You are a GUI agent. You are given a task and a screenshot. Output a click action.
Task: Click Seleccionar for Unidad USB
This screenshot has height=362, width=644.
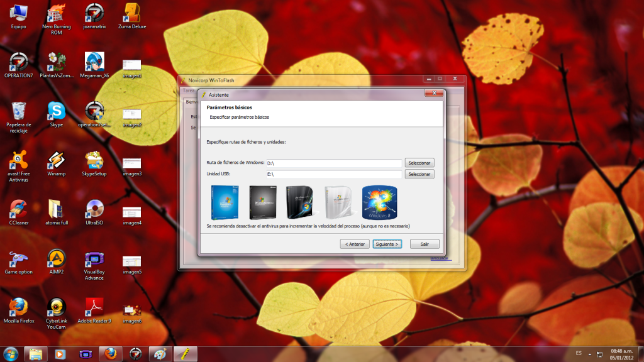pos(419,174)
